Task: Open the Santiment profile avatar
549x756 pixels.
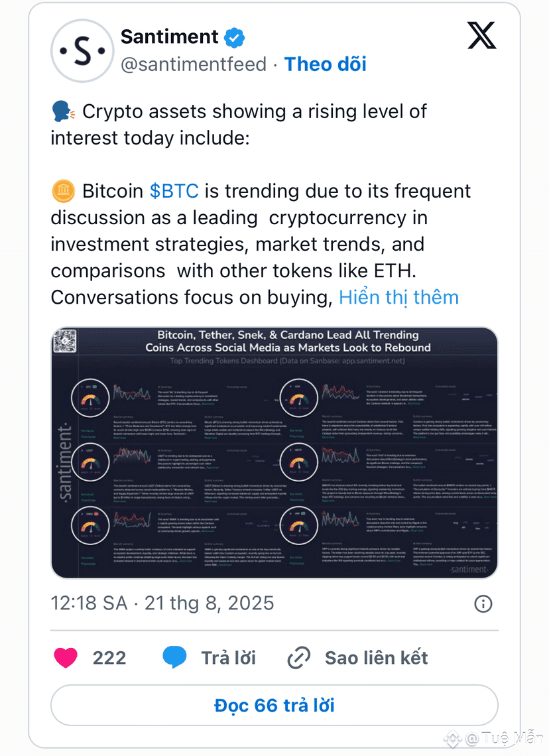Action: pyautogui.click(x=82, y=50)
